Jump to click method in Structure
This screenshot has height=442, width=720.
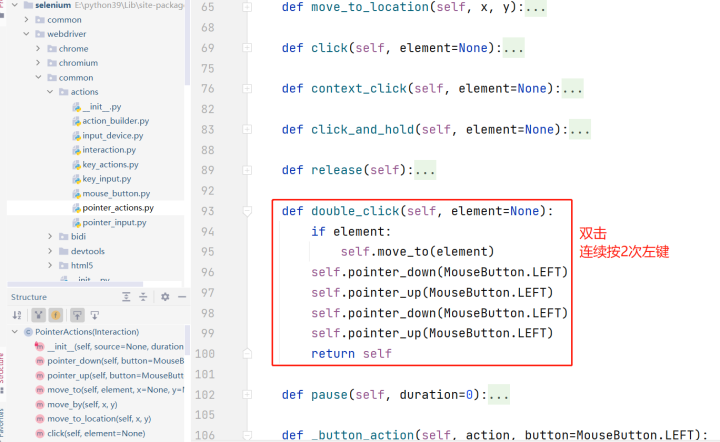96,433
